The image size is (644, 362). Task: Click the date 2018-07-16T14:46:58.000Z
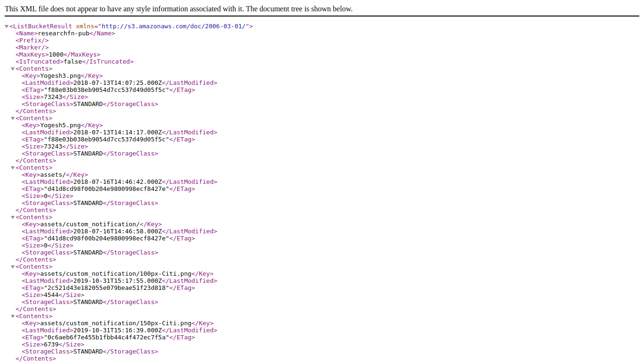tap(117, 231)
